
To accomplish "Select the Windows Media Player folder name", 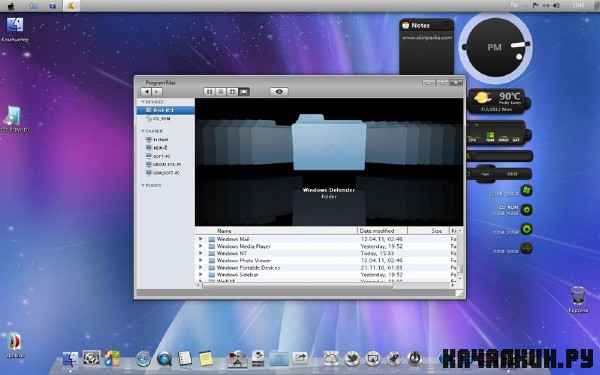I will pos(243,246).
